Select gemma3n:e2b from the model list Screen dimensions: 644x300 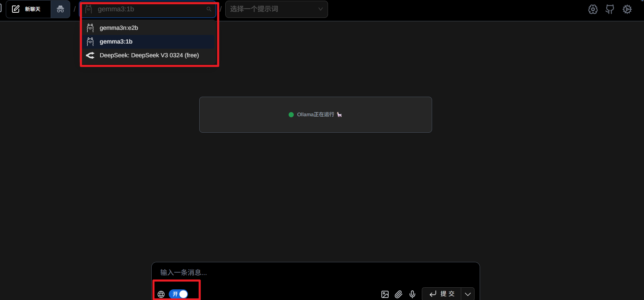point(148,28)
